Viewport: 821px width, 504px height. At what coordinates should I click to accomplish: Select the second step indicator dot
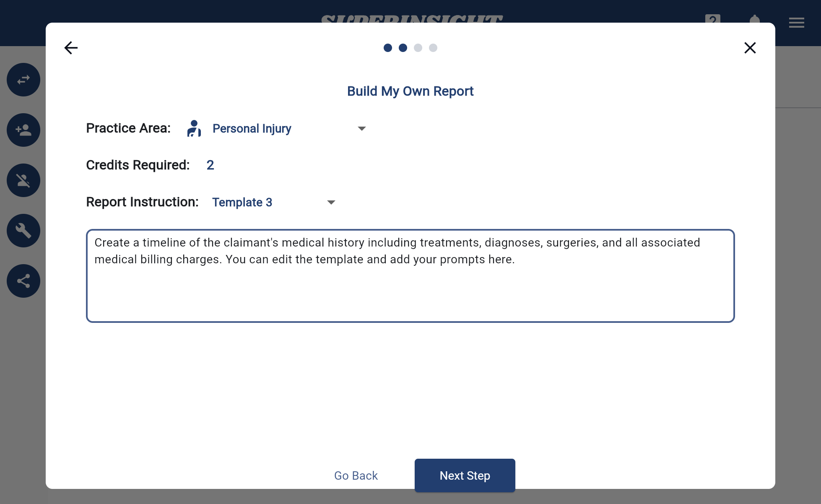tap(402, 47)
